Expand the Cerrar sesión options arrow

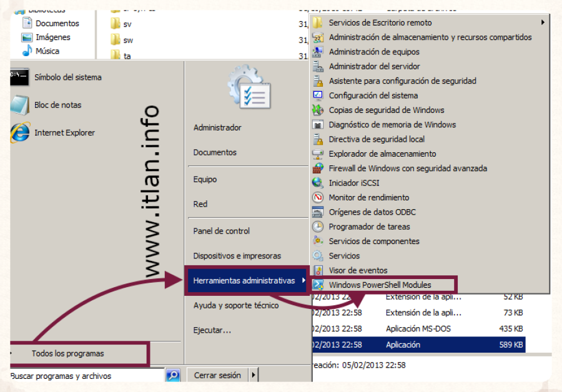pos(254,375)
